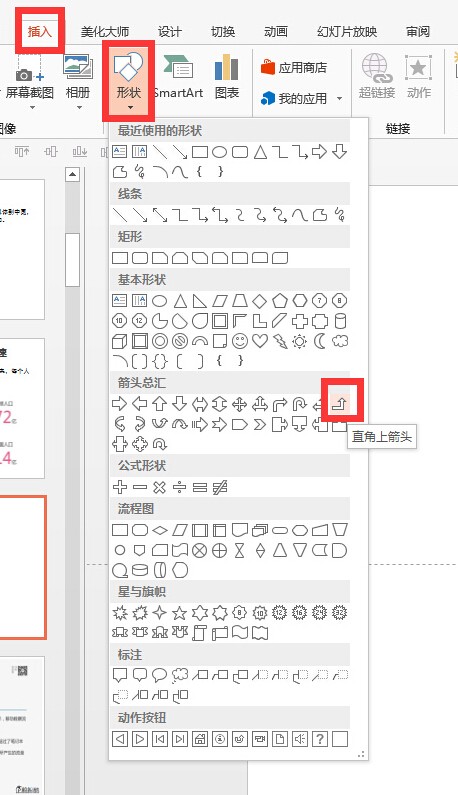458x795 pixels.
Task: Select the 5-point star shape
Action: (180, 613)
